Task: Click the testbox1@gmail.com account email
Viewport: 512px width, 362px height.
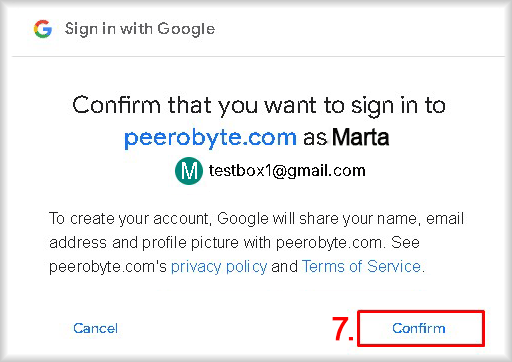Action: 287,171
